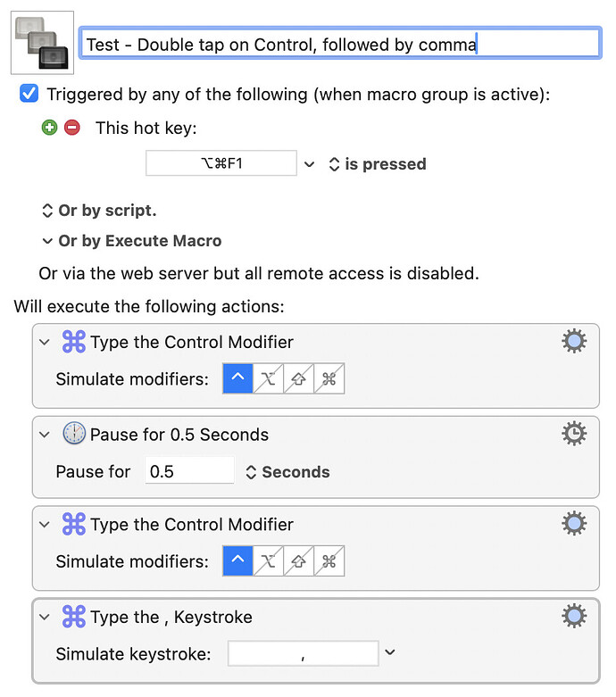Click command icon of Type the , Keystroke

[74, 617]
